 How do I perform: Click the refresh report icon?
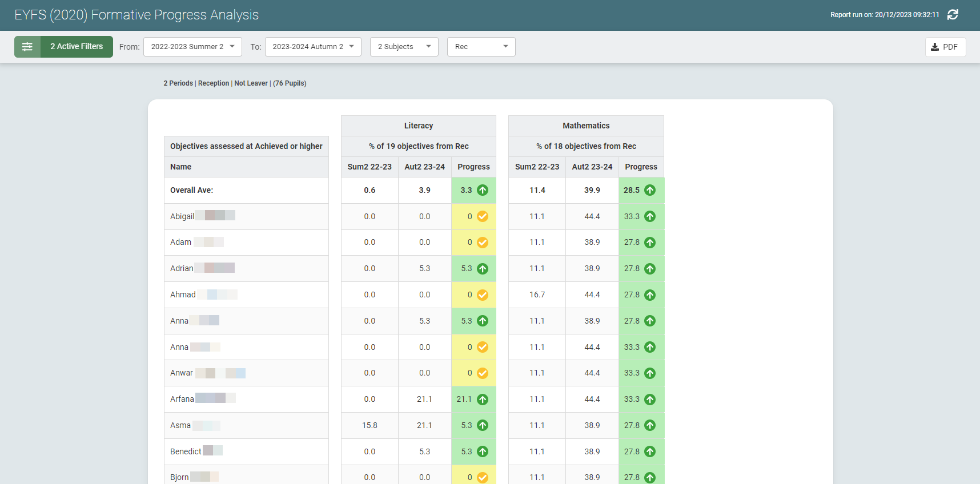coord(953,15)
